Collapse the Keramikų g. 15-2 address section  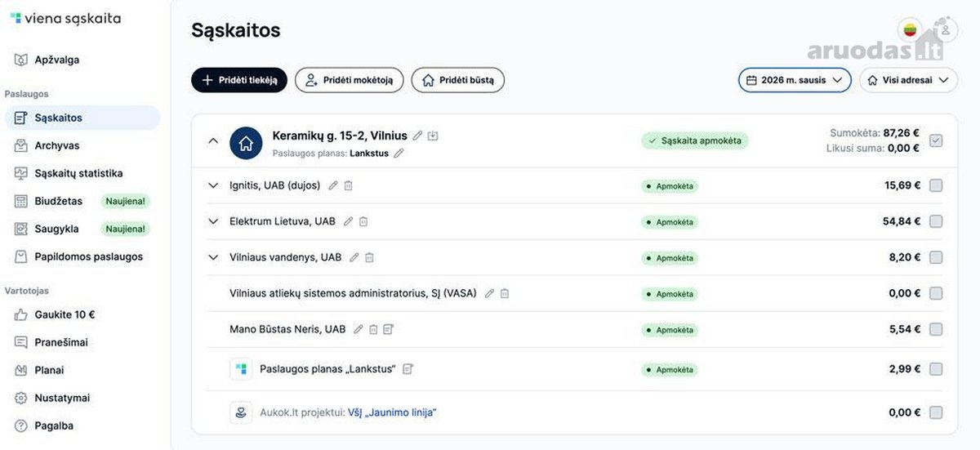(x=213, y=140)
